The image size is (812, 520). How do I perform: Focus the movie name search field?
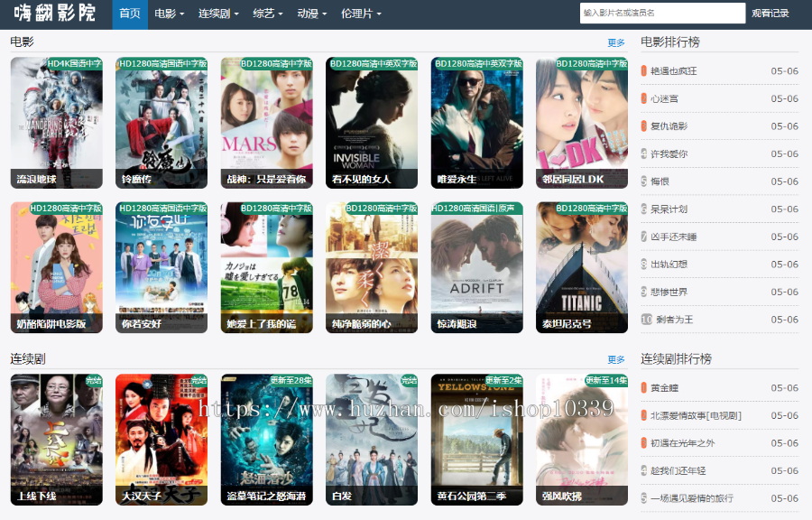[662, 13]
